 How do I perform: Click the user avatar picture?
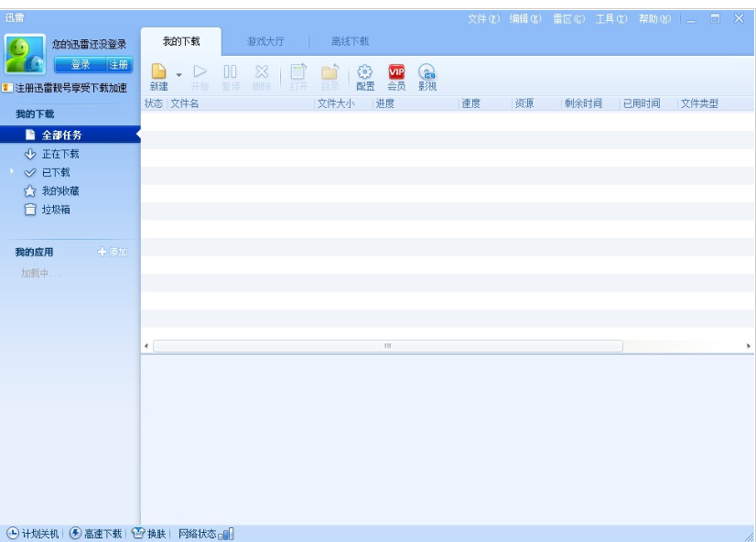pyautogui.click(x=25, y=55)
